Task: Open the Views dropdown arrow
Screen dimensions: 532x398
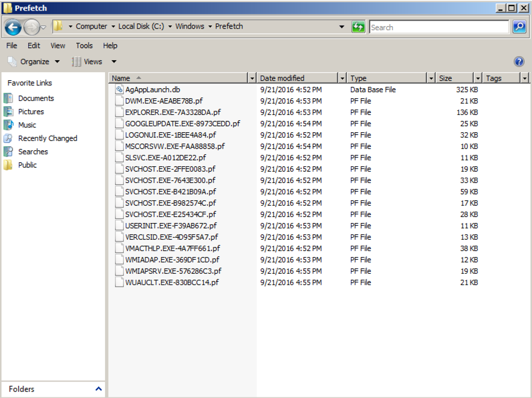Action: pos(114,61)
